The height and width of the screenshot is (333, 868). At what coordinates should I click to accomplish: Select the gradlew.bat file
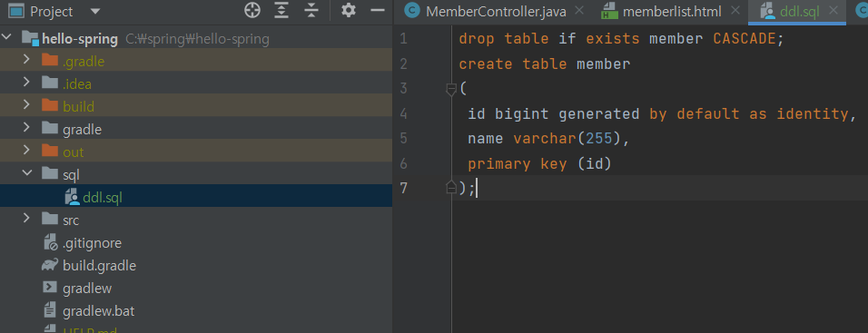99,311
